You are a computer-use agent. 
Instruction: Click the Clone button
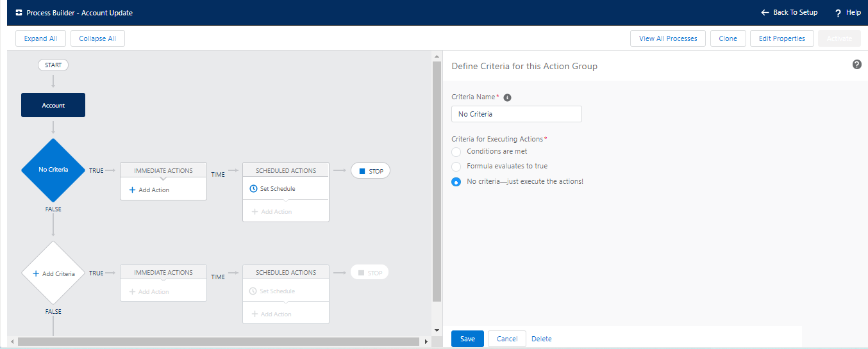tap(728, 38)
